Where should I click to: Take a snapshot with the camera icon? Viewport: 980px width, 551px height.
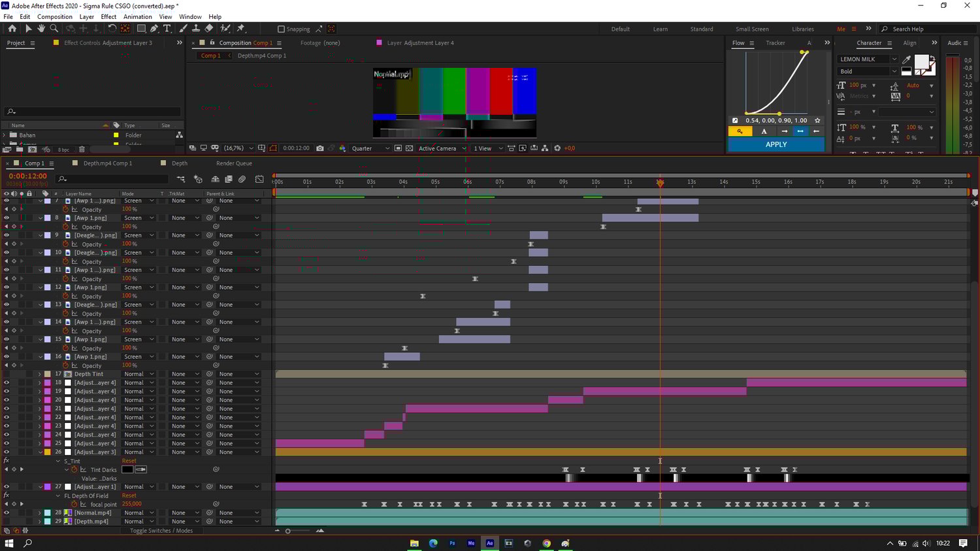pos(319,148)
